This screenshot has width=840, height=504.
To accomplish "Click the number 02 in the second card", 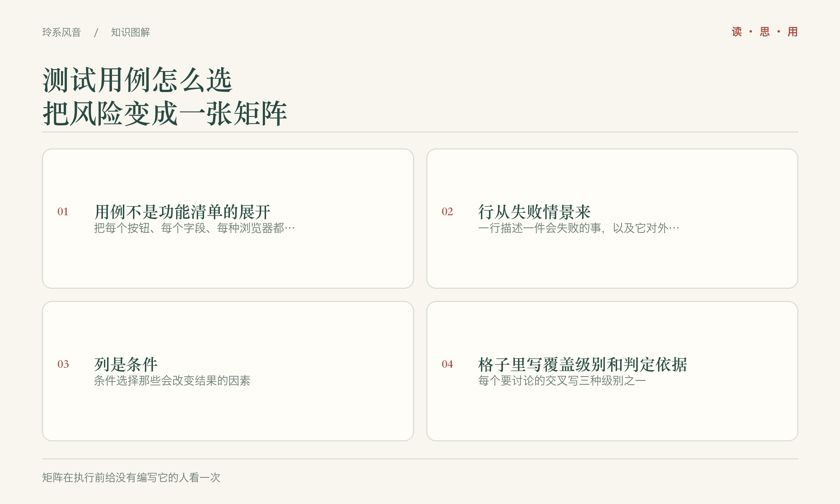I will [x=447, y=212].
